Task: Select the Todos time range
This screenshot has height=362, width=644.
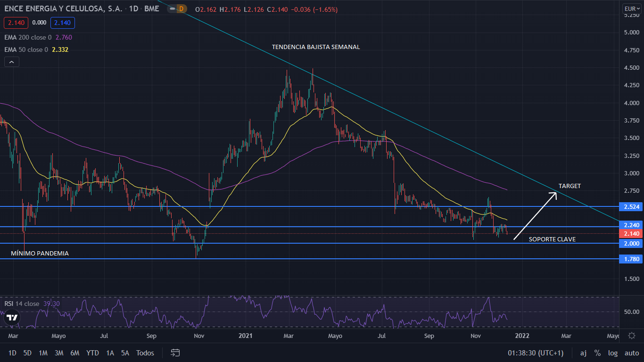Action: [x=145, y=353]
